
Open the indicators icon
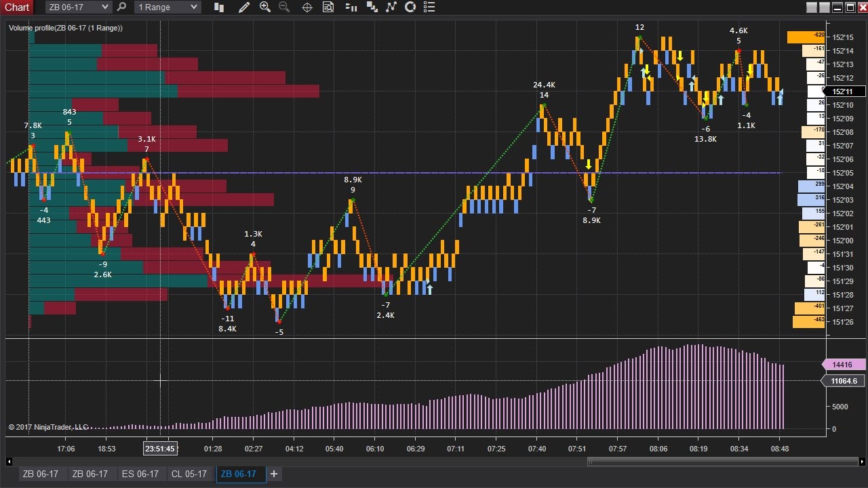coord(391,7)
